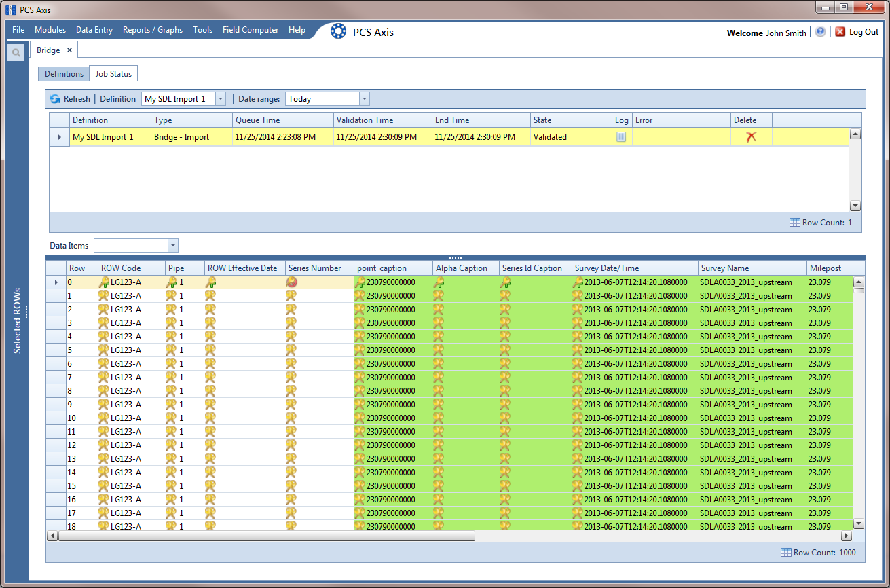Sort by the Survey Name column header
The image size is (890, 588).
point(752,268)
